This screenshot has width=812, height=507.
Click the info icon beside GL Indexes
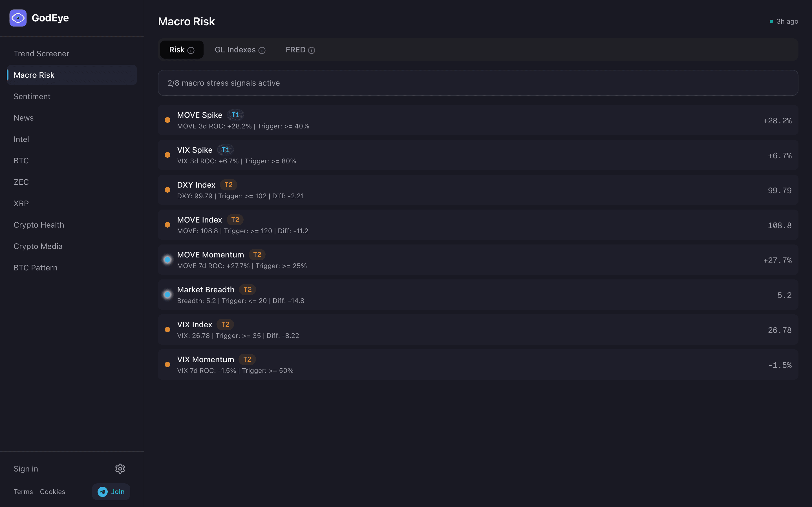262,50
